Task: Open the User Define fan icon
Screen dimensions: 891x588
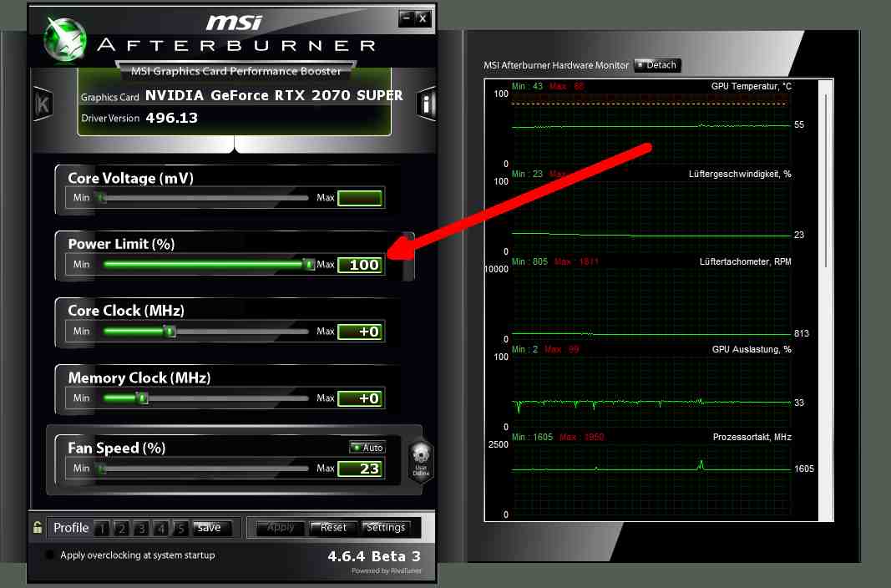Action: (x=421, y=461)
